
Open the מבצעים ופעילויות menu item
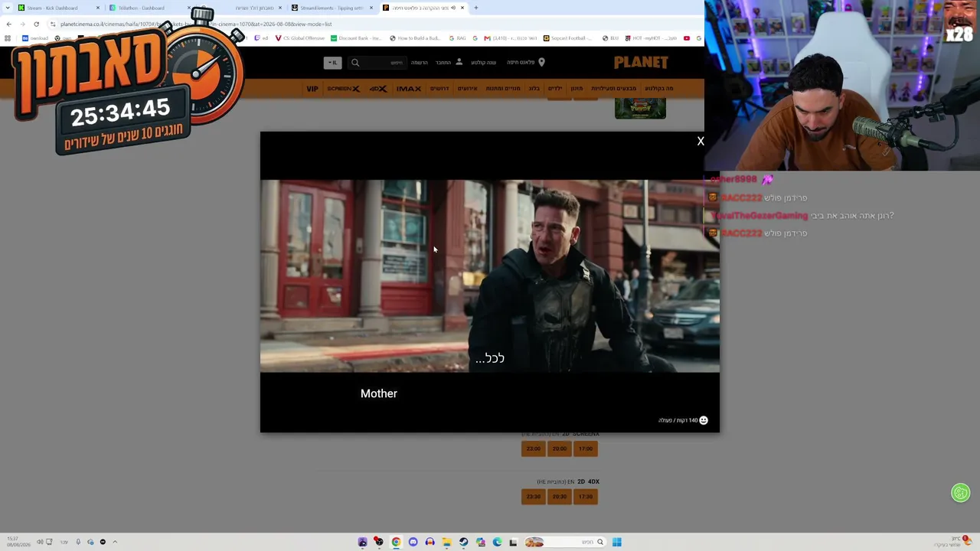click(614, 89)
